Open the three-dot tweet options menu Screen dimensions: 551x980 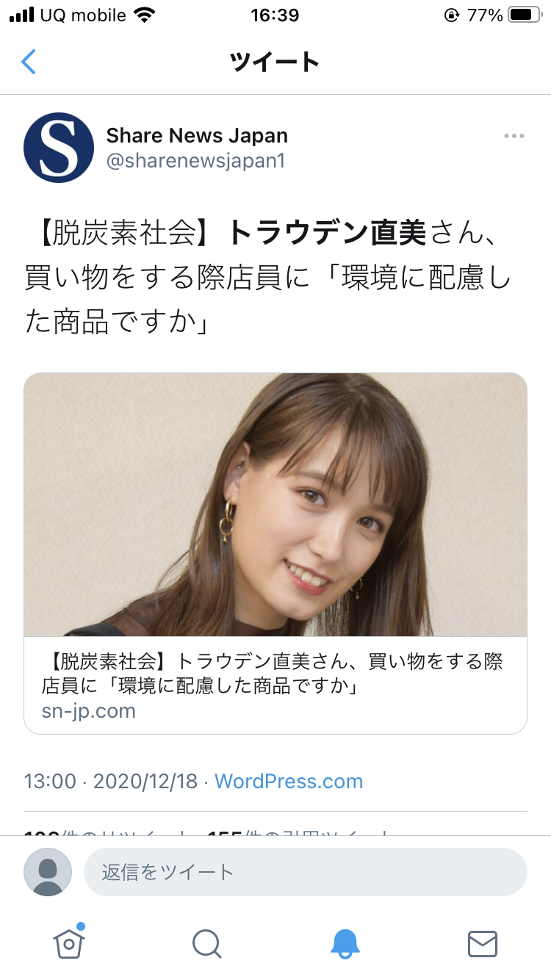[514, 136]
